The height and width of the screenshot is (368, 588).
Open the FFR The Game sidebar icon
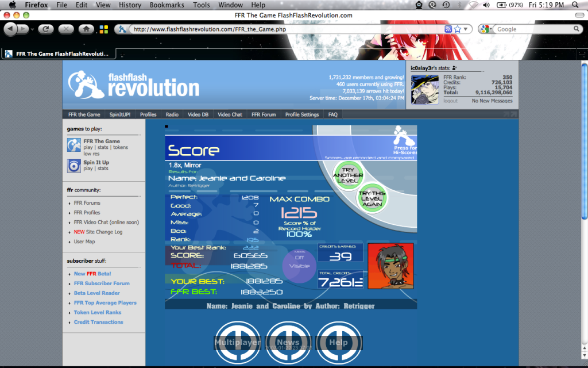73,146
